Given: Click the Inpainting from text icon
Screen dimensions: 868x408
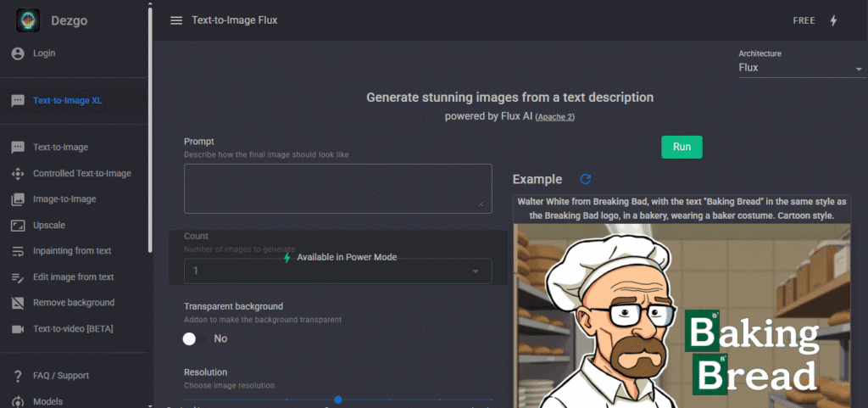Looking at the screenshot, I should click(x=18, y=251).
